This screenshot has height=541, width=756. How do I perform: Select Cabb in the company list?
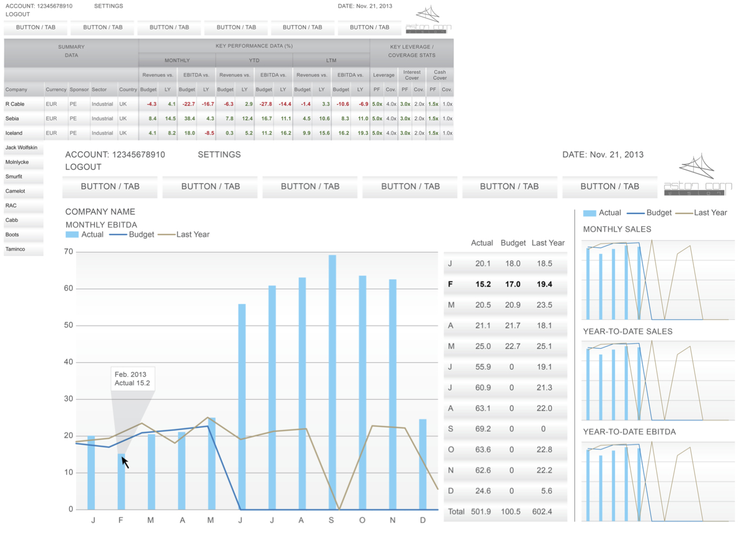point(24,220)
